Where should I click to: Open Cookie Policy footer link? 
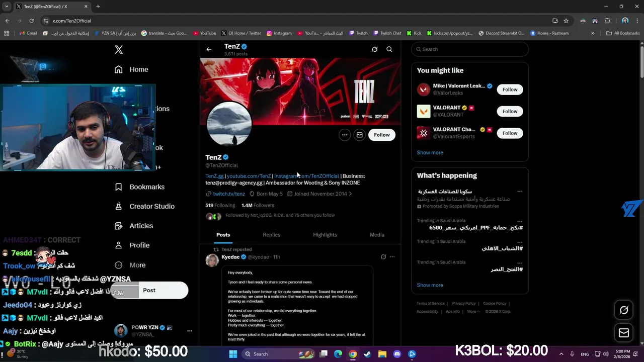pos(495,303)
